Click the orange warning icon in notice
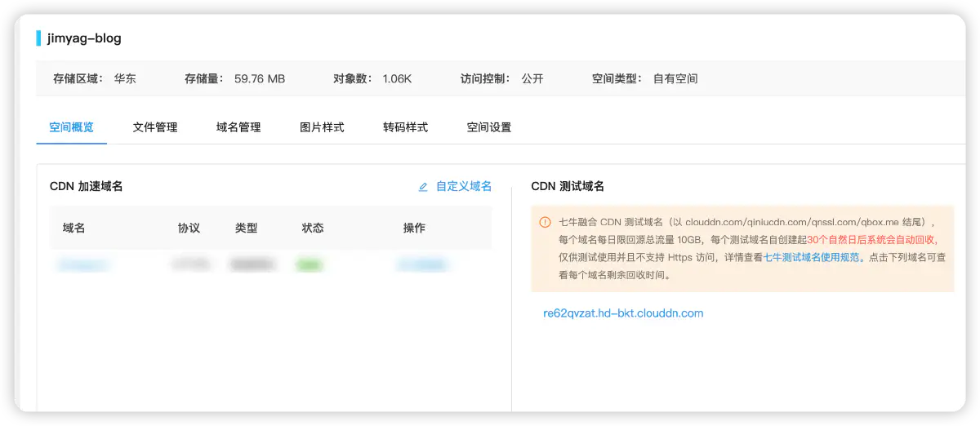The image size is (980, 426). click(545, 222)
